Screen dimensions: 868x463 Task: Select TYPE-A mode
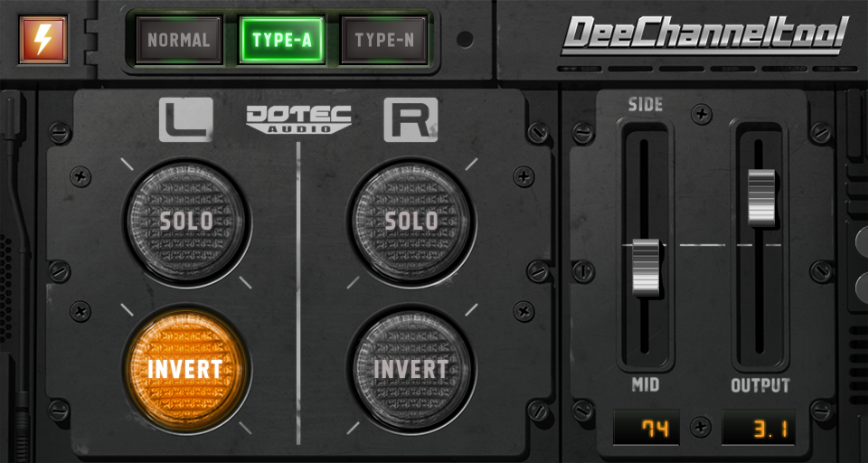(x=282, y=40)
